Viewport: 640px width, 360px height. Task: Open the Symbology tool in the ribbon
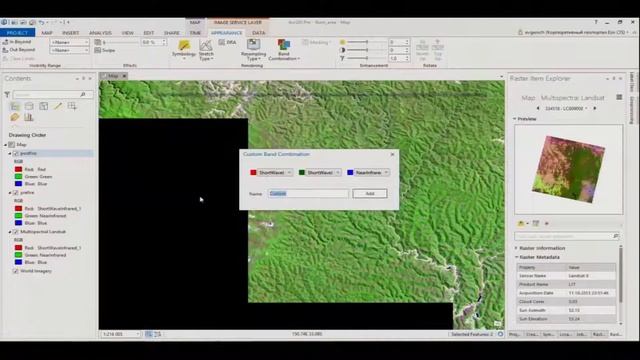[184, 49]
